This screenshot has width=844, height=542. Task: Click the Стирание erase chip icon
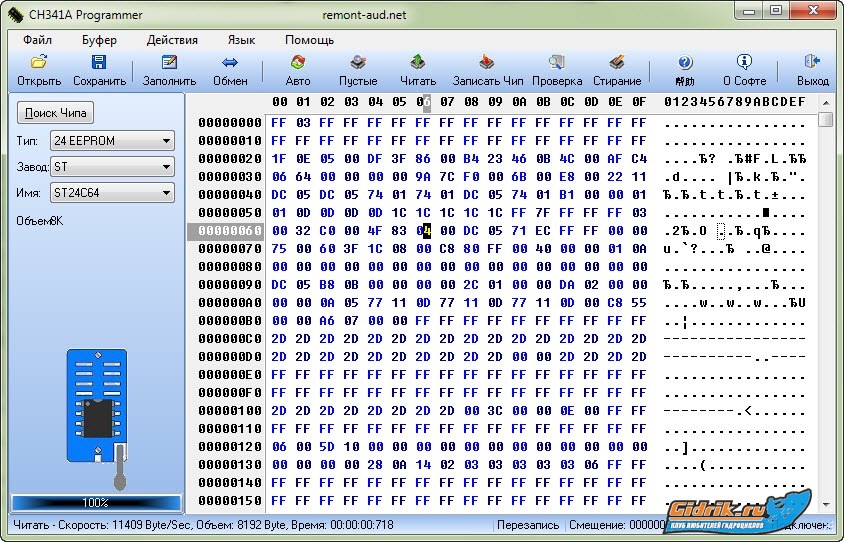[617, 63]
